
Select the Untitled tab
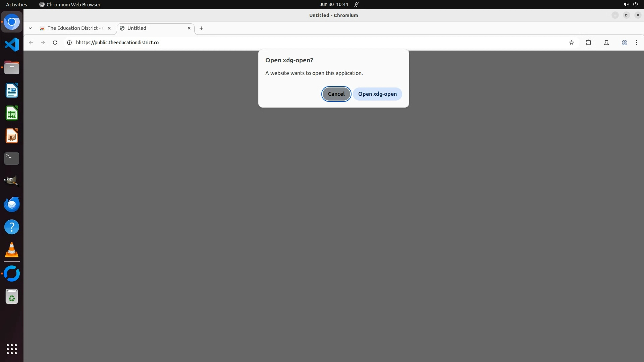(151, 28)
